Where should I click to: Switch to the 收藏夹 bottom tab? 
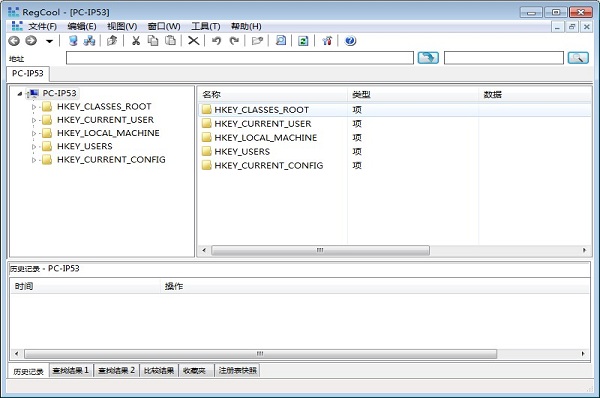click(x=195, y=370)
